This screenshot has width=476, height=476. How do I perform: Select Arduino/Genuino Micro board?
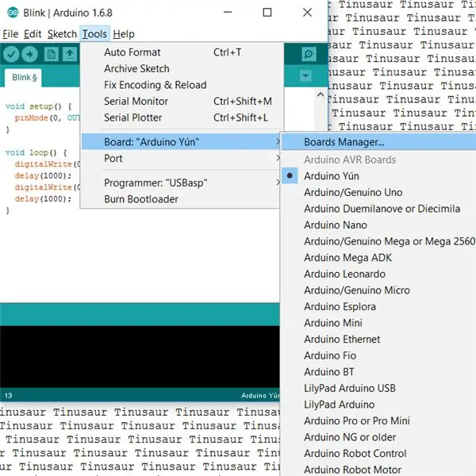click(379, 290)
